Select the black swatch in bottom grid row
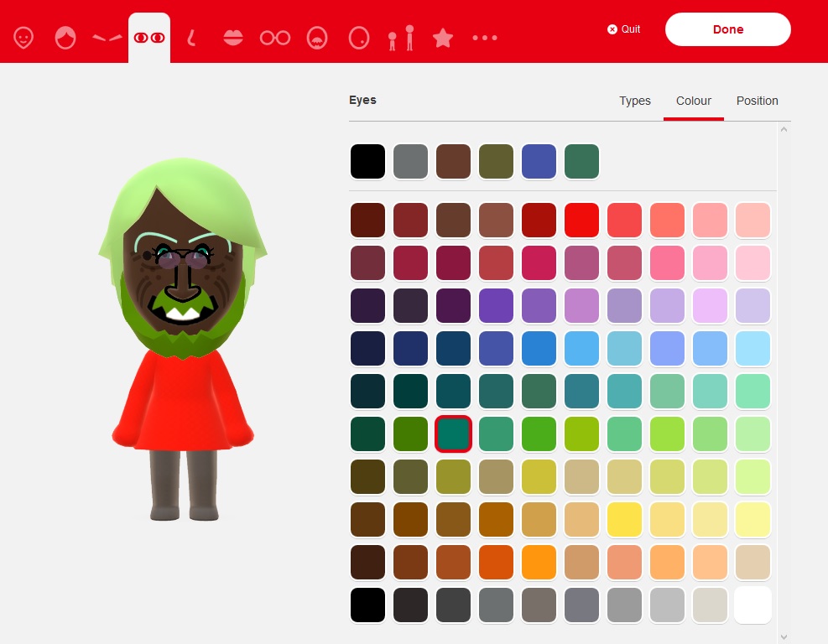The image size is (828, 644). [367, 605]
